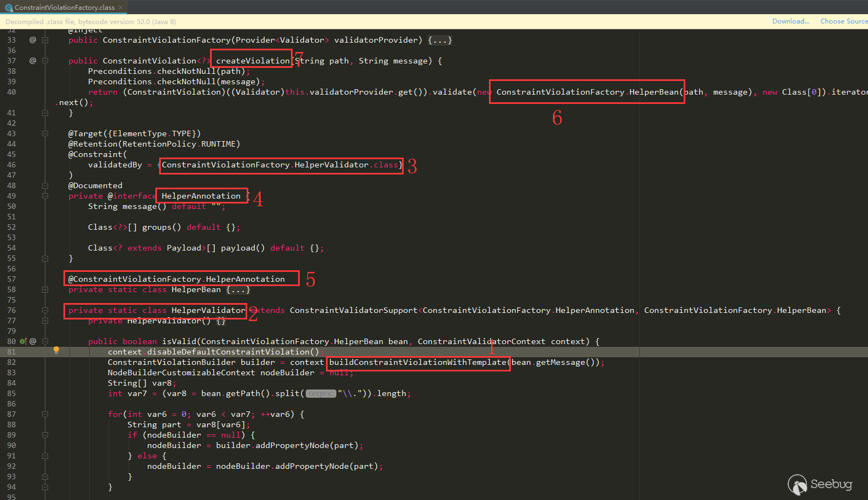Click the @ gutter icon beside isValid on line 80
868x500 pixels.
[x=33, y=341]
